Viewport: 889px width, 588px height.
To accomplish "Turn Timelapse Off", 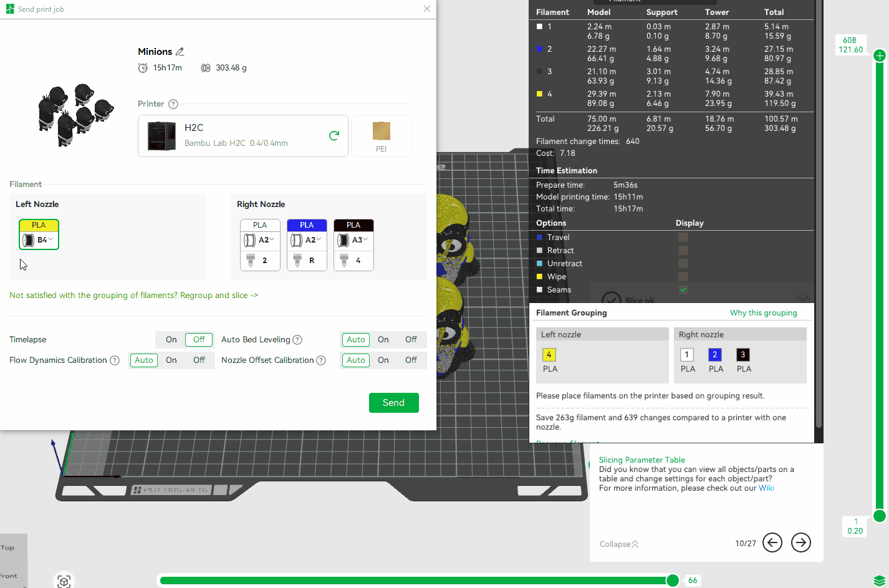I will point(199,340).
